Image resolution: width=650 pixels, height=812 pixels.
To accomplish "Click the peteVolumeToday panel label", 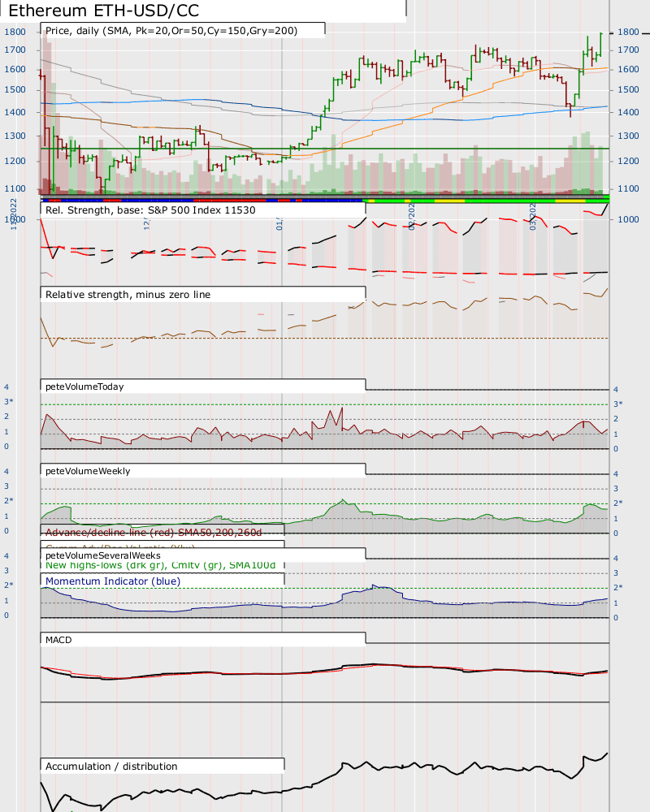I will click(84, 387).
